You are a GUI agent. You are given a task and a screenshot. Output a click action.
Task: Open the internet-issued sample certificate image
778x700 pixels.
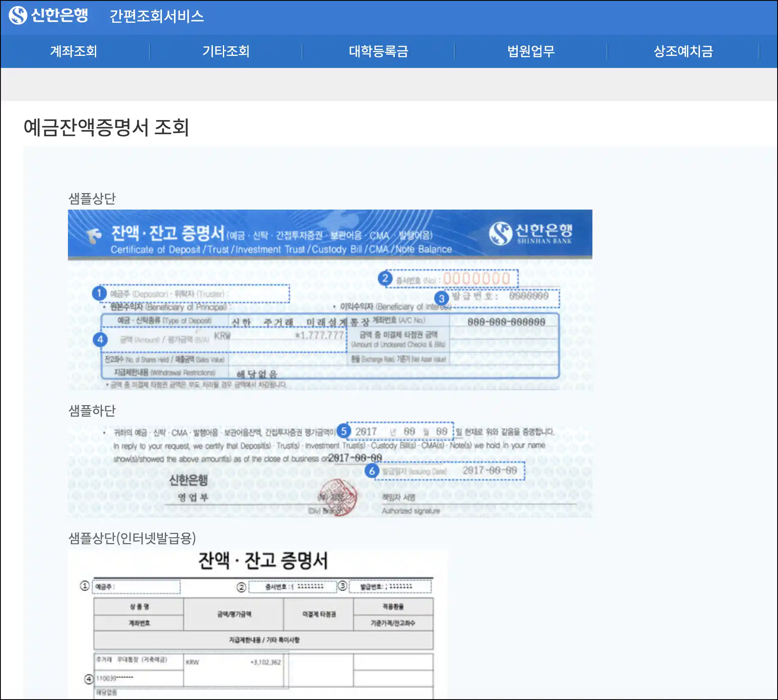[258, 624]
